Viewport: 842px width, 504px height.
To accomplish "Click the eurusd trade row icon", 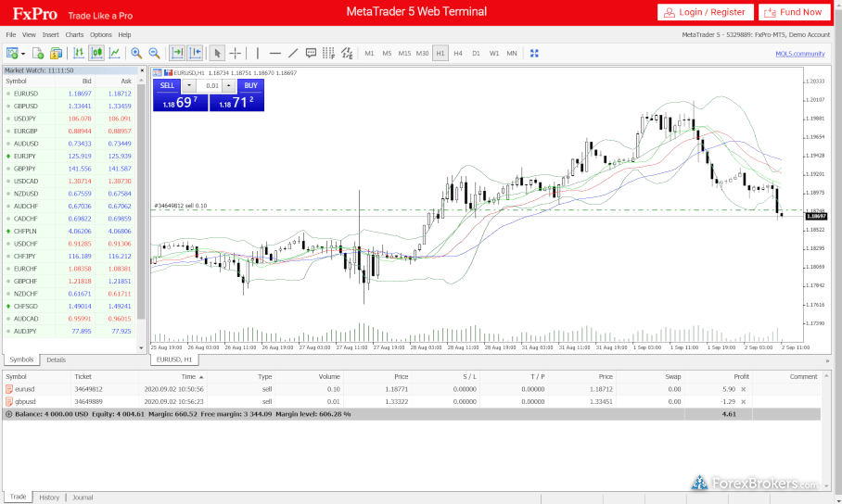I will (9, 389).
